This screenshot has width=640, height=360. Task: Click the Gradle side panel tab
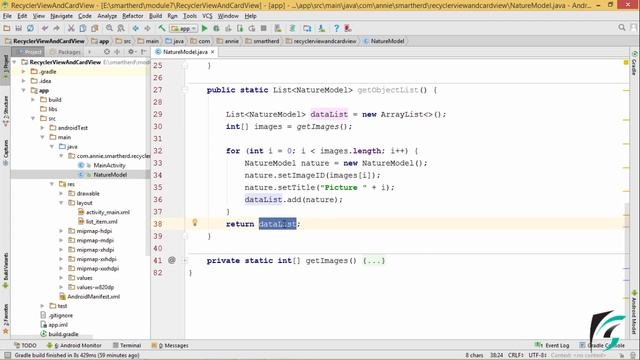pyautogui.click(x=635, y=64)
